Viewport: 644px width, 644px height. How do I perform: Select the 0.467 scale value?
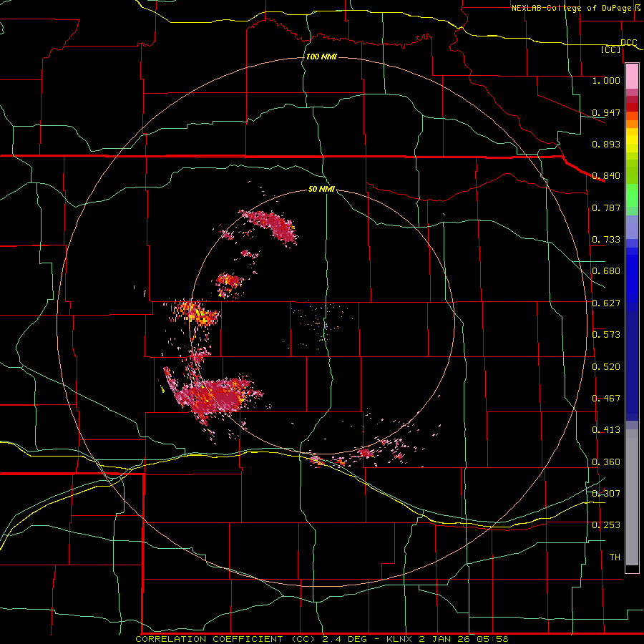pos(606,399)
